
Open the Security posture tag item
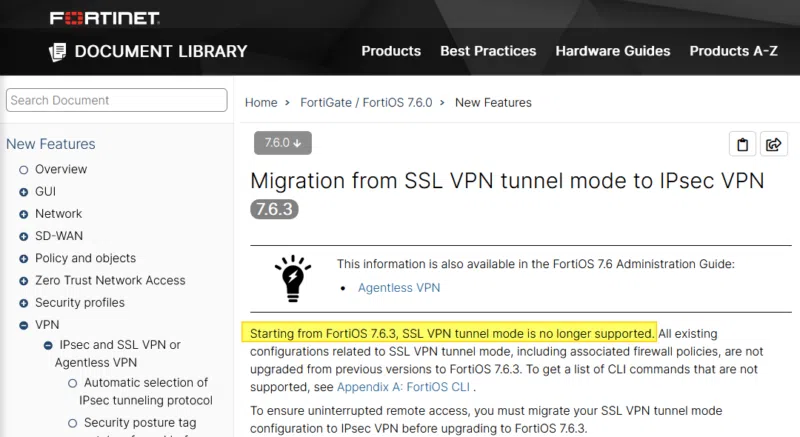[x=140, y=423]
